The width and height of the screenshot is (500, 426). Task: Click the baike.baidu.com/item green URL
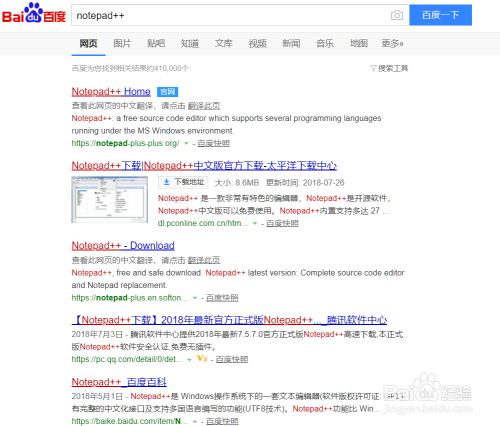tap(129, 421)
